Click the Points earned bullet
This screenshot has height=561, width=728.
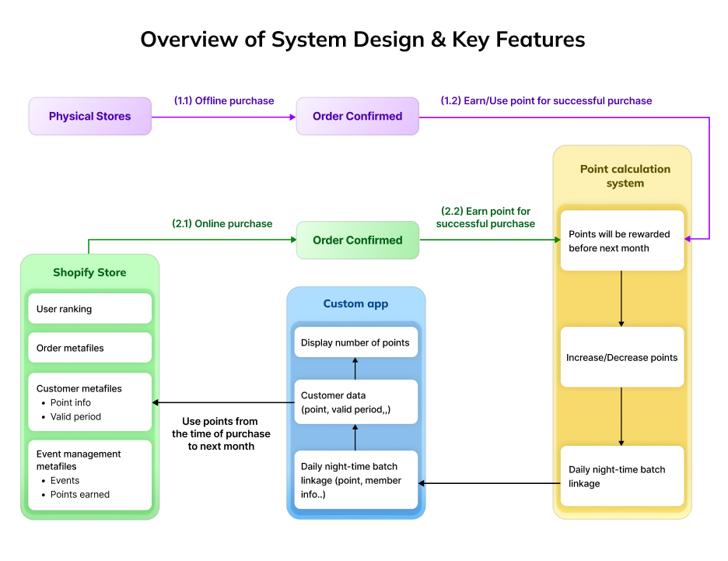(x=79, y=494)
